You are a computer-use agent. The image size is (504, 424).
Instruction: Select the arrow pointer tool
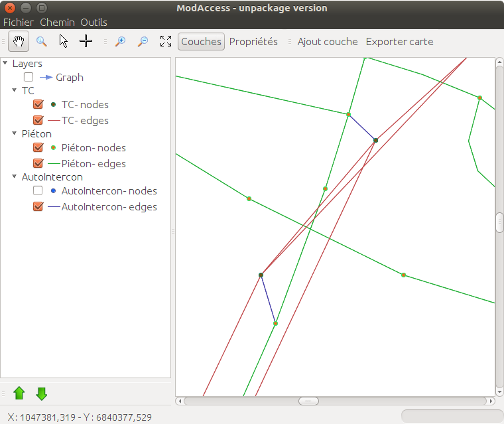(63, 42)
